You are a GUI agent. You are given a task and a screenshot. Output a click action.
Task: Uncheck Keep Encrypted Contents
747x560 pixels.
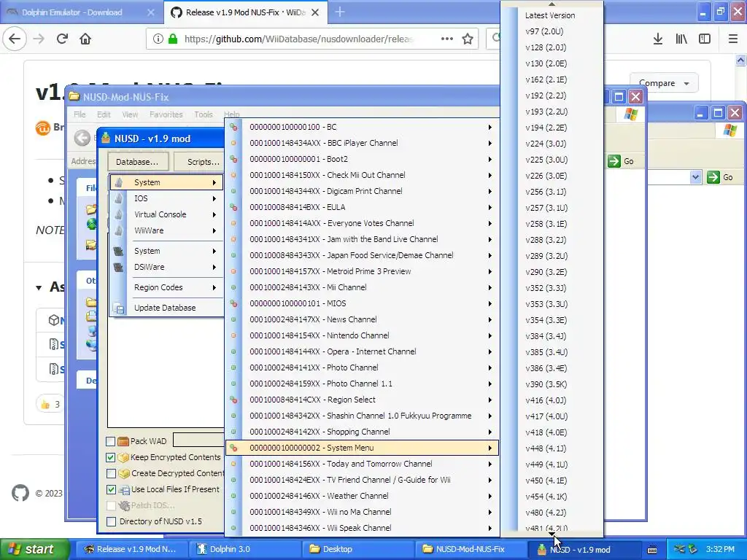coord(111,457)
